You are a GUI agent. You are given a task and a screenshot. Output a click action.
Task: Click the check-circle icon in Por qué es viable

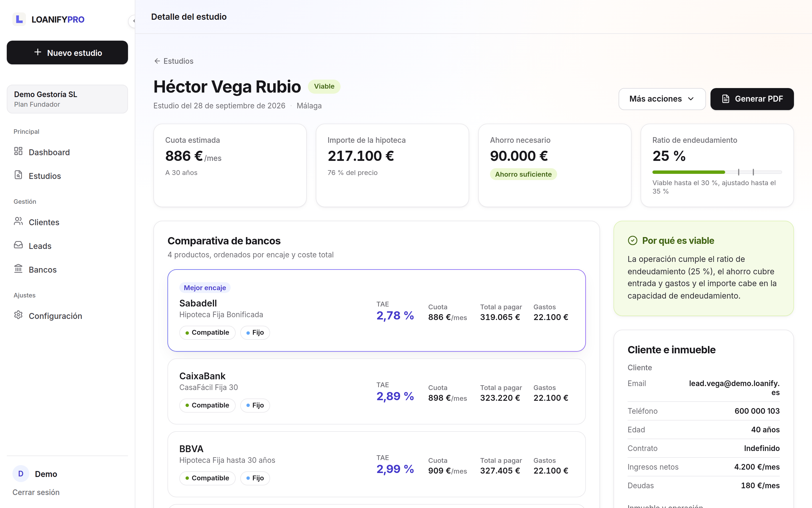click(x=632, y=240)
